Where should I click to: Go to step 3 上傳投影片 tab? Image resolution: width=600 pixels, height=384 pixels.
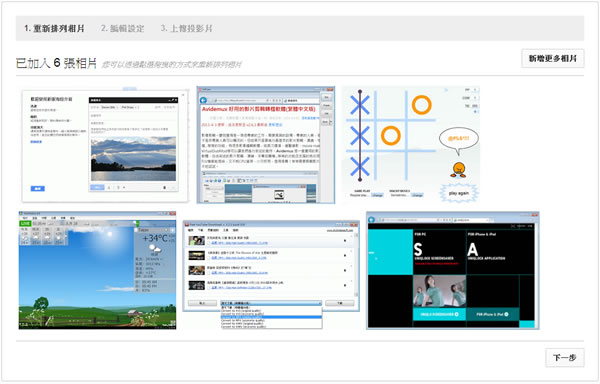tap(186, 28)
